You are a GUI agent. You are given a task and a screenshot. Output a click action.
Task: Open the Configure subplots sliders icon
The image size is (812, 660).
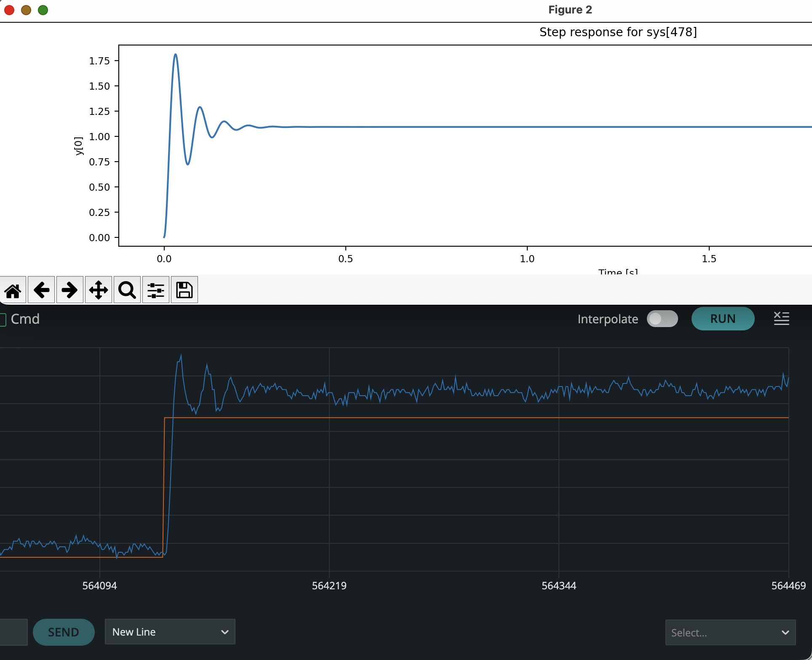pos(156,290)
